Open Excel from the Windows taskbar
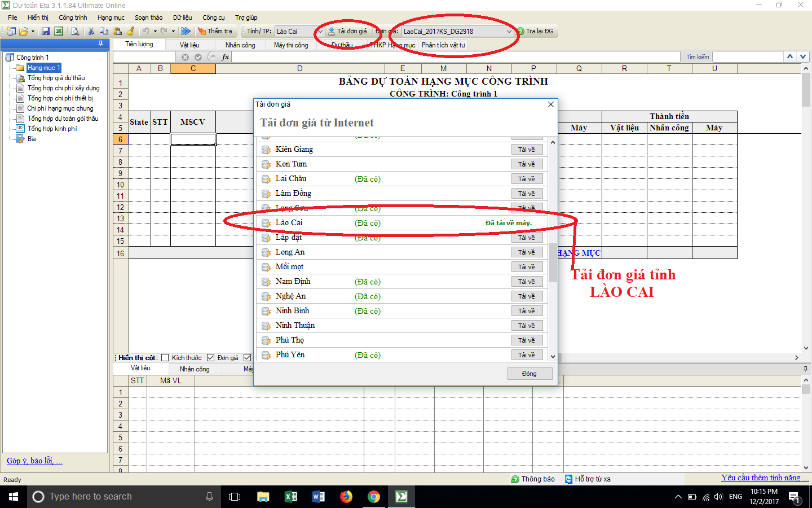This screenshot has height=508, width=812. click(290, 497)
